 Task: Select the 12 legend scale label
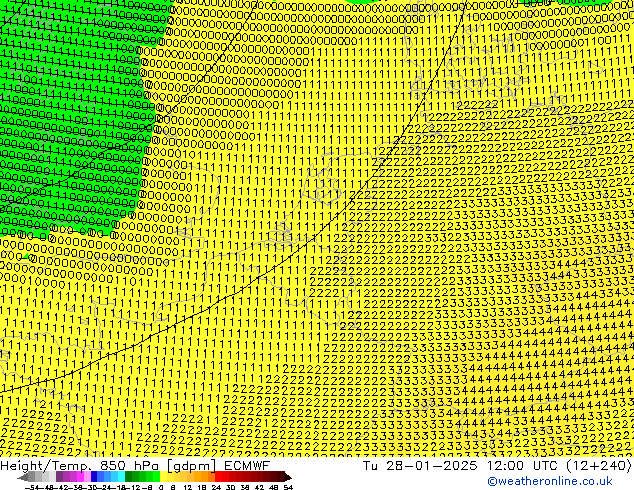tap(188, 487)
